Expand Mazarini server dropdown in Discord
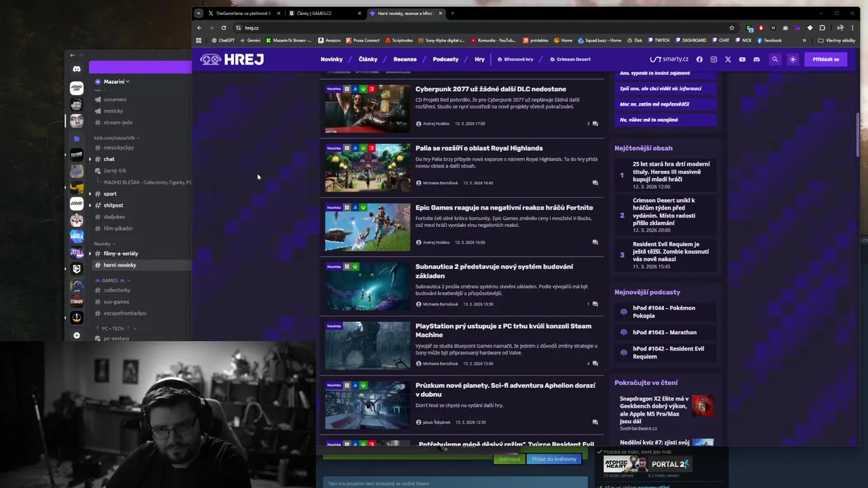 click(115, 81)
